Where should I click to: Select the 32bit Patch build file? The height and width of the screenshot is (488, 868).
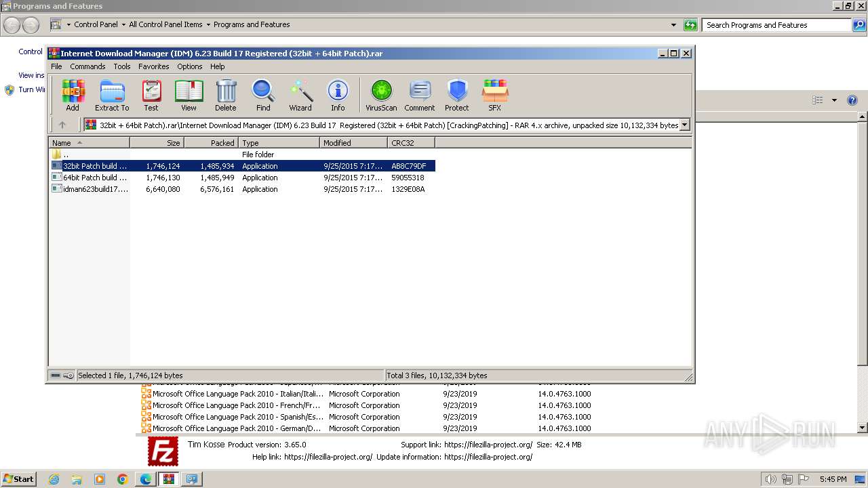click(x=242, y=166)
